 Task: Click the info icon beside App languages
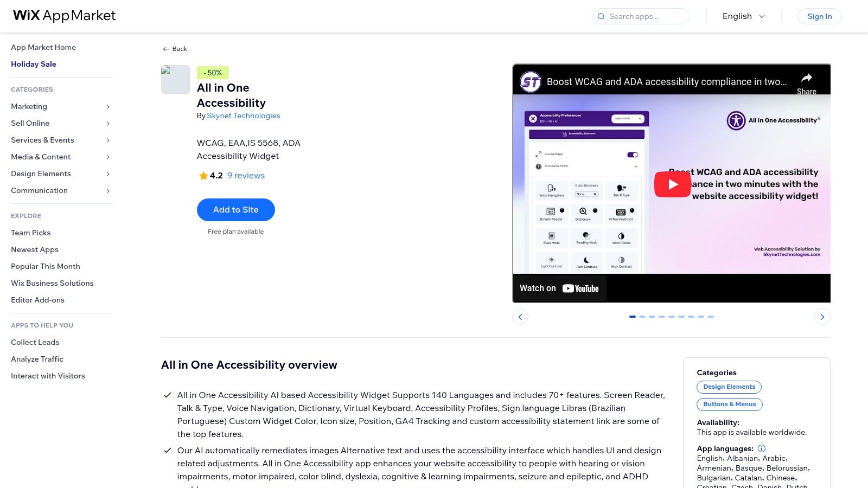[x=762, y=448]
